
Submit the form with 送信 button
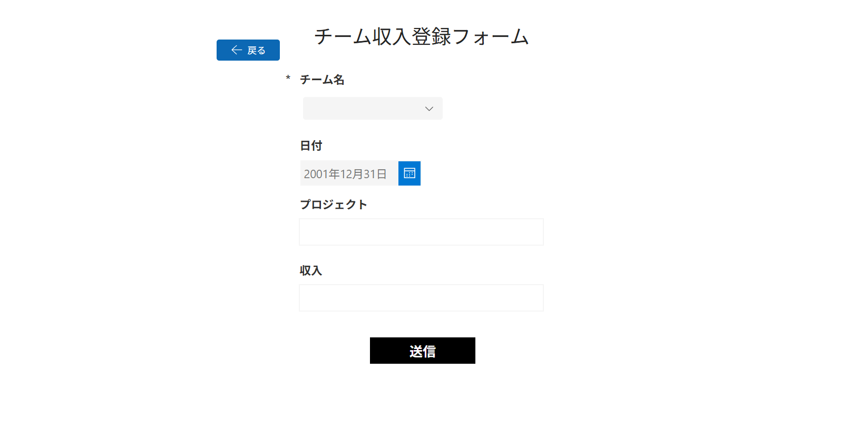coord(423,351)
